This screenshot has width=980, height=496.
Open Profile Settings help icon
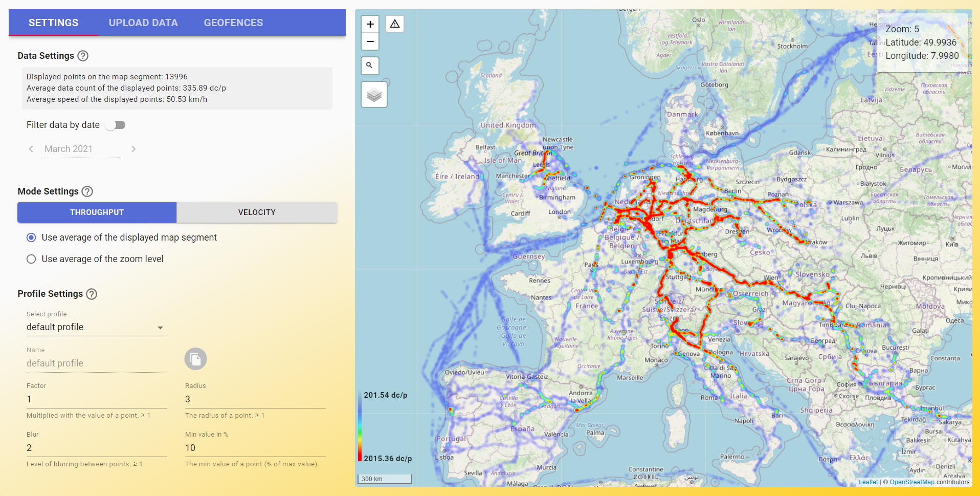coord(92,294)
